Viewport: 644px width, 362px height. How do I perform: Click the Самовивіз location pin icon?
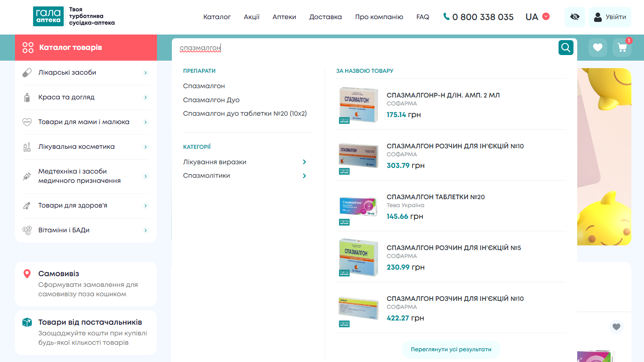pyautogui.click(x=27, y=274)
